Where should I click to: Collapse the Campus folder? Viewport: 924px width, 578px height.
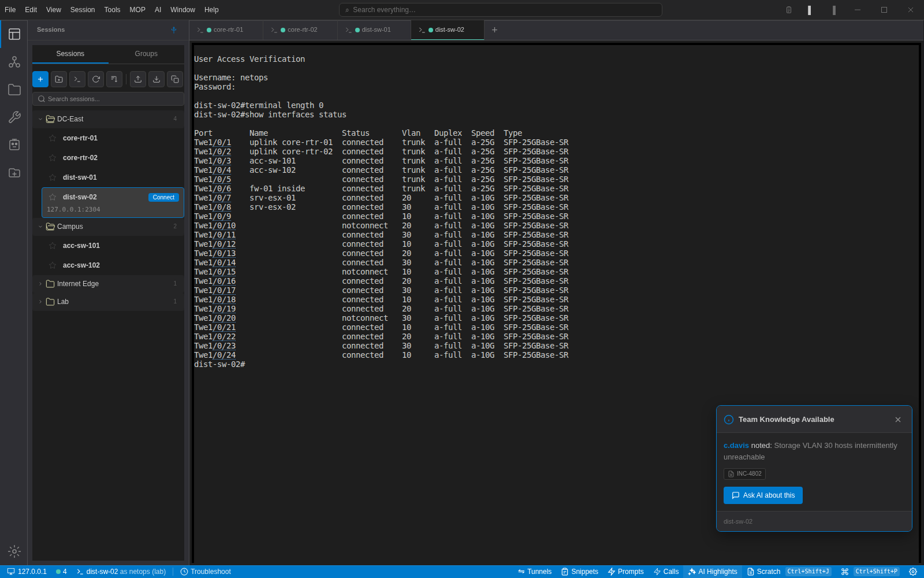pos(40,227)
